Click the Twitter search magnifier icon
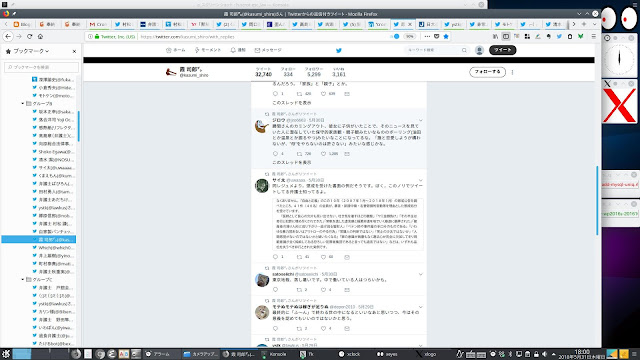640x360 pixels. pyautogui.click(x=464, y=50)
